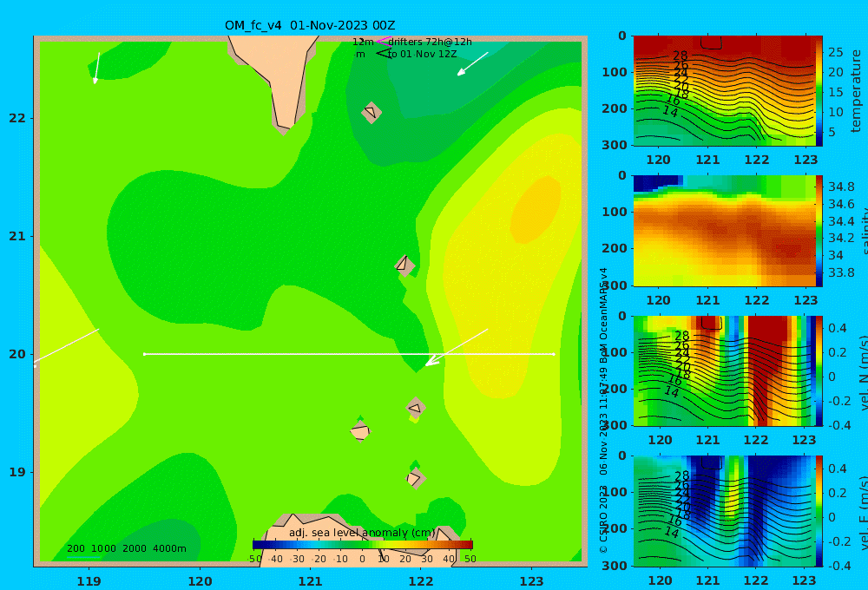Image resolution: width=868 pixels, height=590 pixels.
Task: Click the latitude tick label 22
Action: tap(17, 118)
